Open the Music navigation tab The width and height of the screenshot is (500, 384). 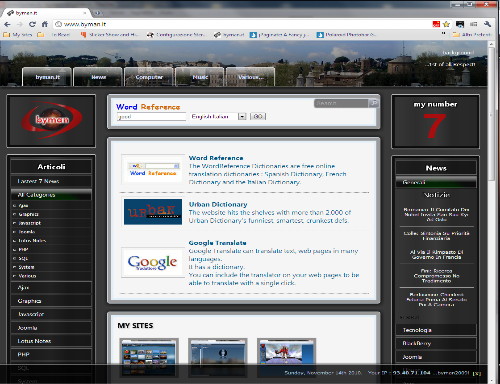(x=200, y=77)
